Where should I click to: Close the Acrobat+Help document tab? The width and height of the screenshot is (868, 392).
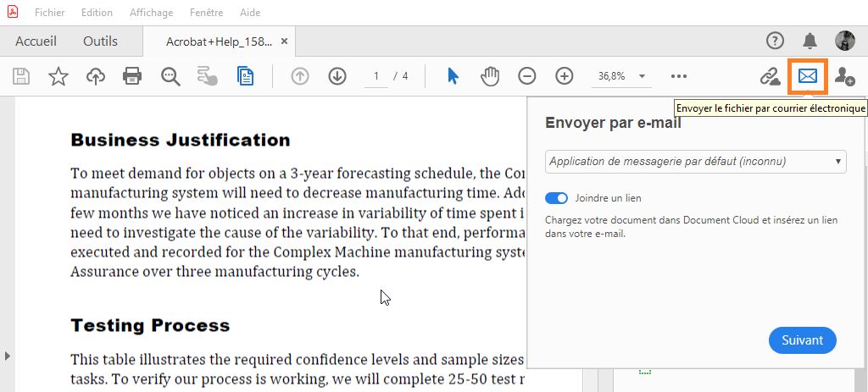coord(285,41)
